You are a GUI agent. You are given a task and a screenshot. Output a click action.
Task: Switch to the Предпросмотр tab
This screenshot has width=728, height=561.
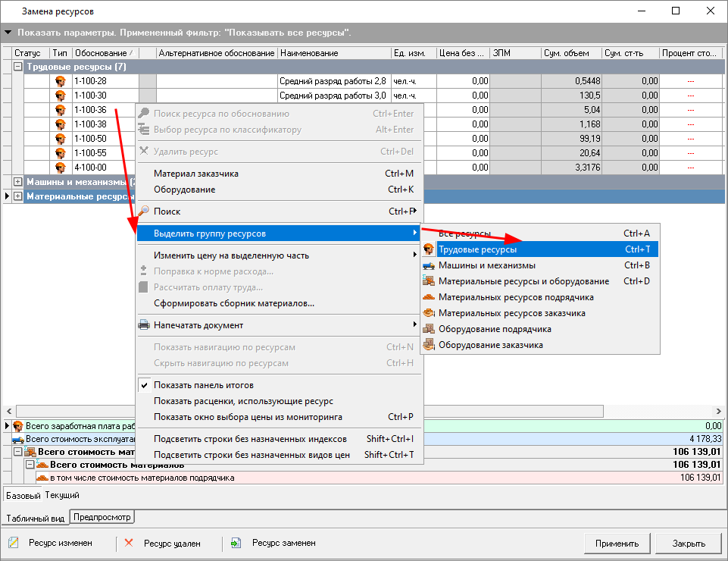pyautogui.click(x=102, y=518)
